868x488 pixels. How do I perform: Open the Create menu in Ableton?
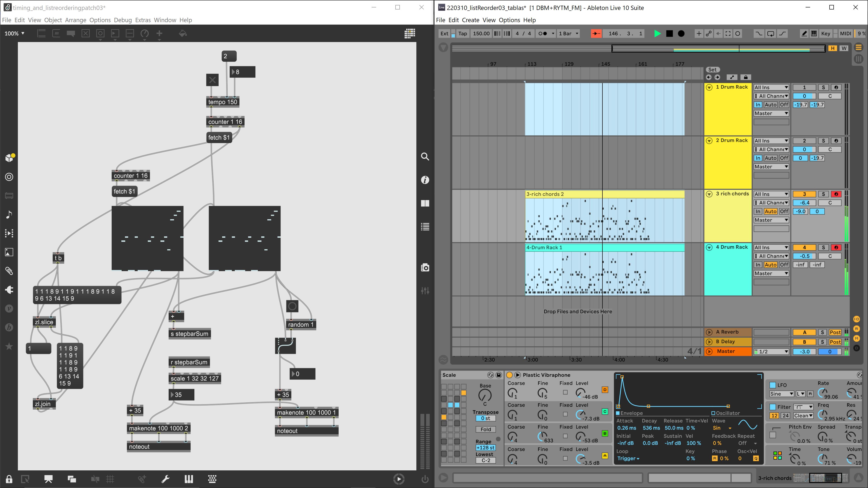470,20
